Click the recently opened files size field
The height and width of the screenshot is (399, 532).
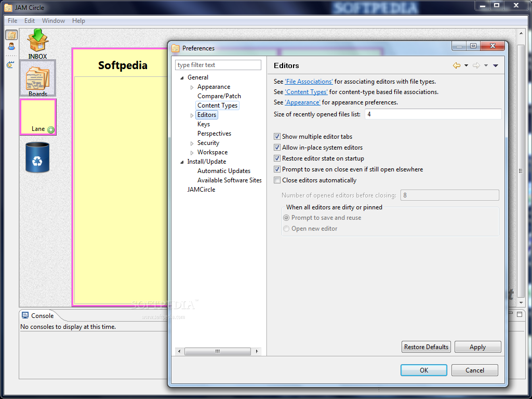click(x=433, y=114)
